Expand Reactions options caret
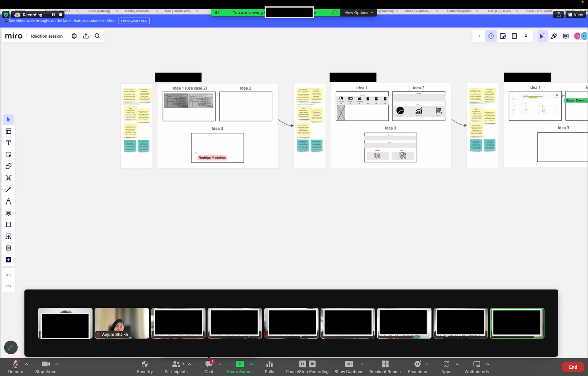The width and height of the screenshot is (588, 376). [427, 364]
